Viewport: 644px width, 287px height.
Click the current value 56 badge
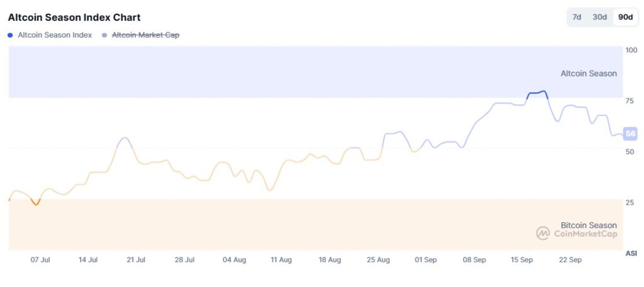click(x=630, y=134)
